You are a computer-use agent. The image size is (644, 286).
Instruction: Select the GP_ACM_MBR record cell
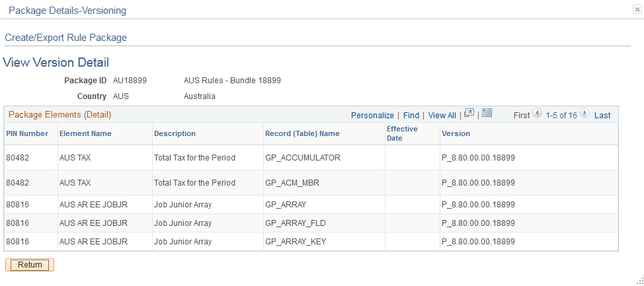292,183
